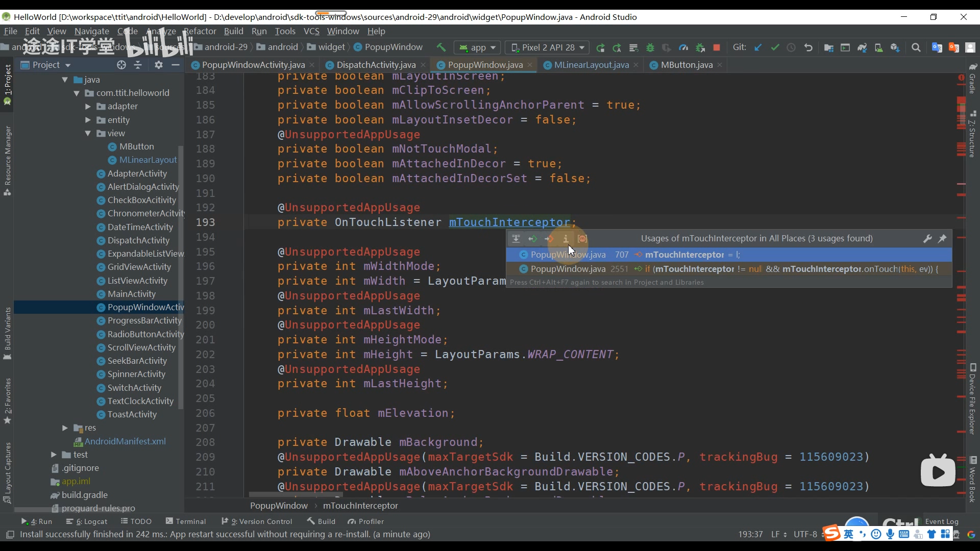Click Project panel locate target icon

click(x=121, y=65)
